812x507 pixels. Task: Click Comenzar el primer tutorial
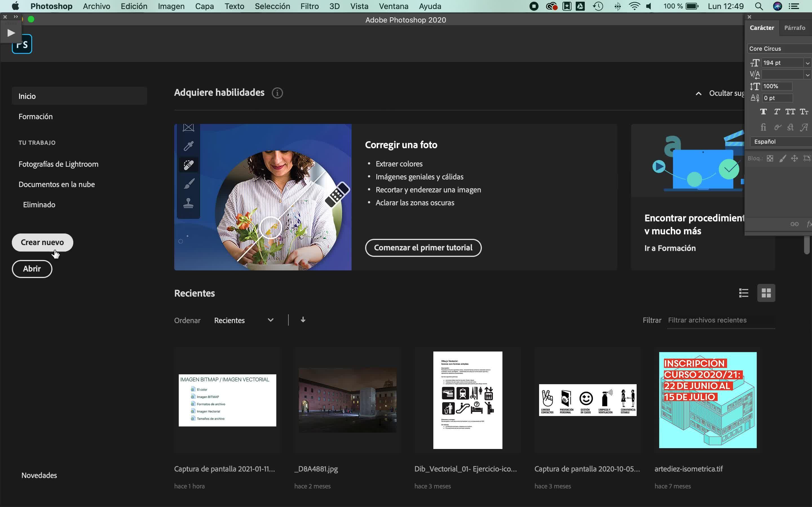pyautogui.click(x=423, y=248)
